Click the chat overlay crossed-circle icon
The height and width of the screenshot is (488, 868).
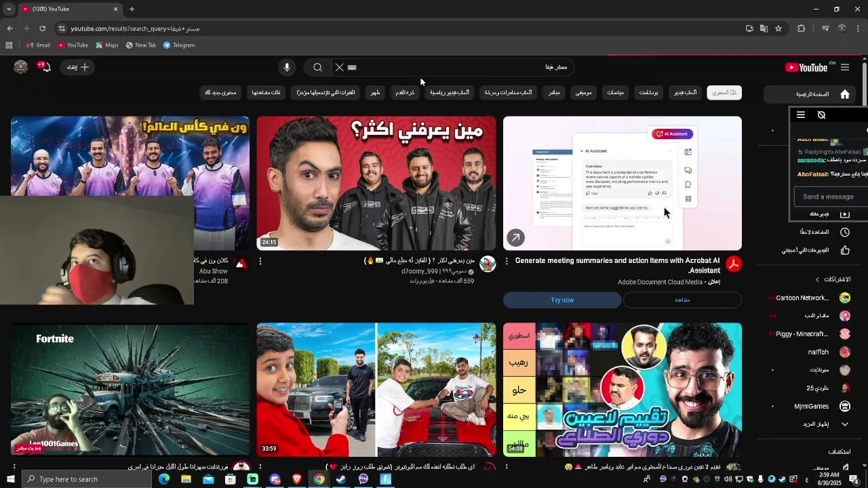[821, 115]
